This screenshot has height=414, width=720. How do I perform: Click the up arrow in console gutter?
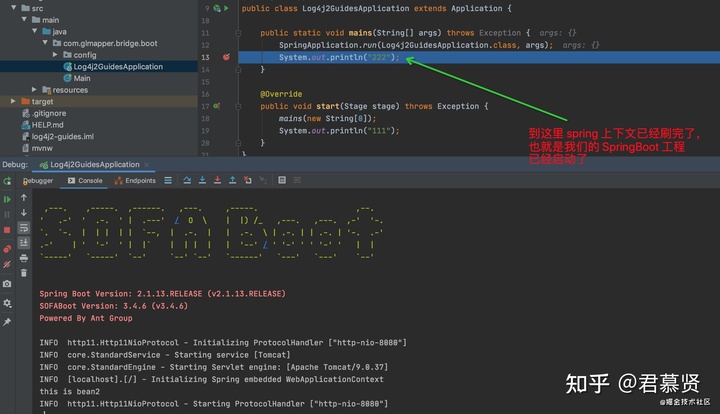click(24, 197)
